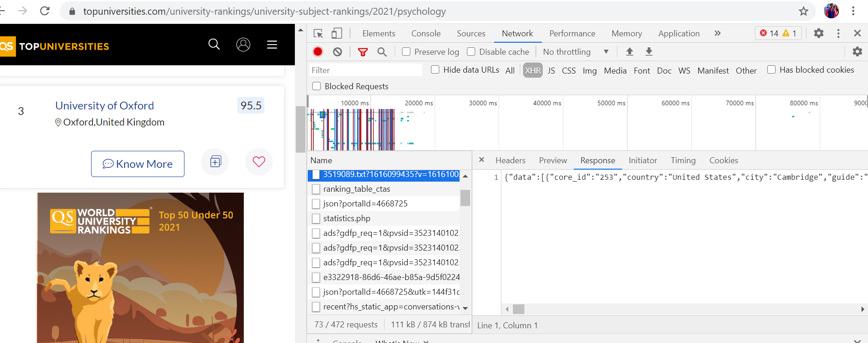The height and width of the screenshot is (343, 868).
Task: Click the network Filter input field
Action: [x=365, y=70]
